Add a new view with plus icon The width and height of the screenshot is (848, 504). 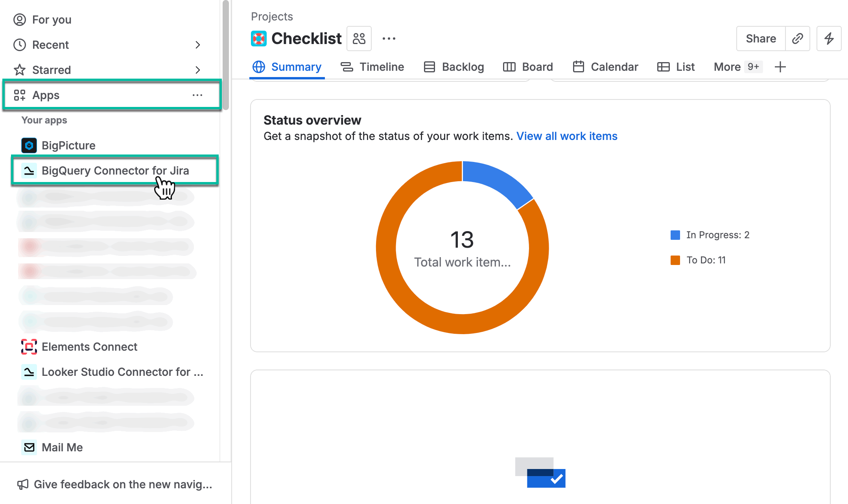[780, 67]
